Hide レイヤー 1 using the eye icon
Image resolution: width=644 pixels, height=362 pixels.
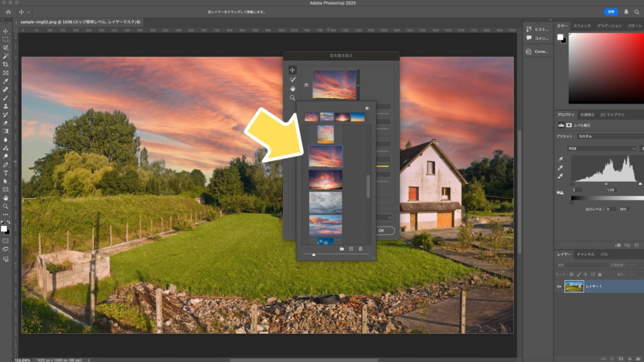coord(558,287)
